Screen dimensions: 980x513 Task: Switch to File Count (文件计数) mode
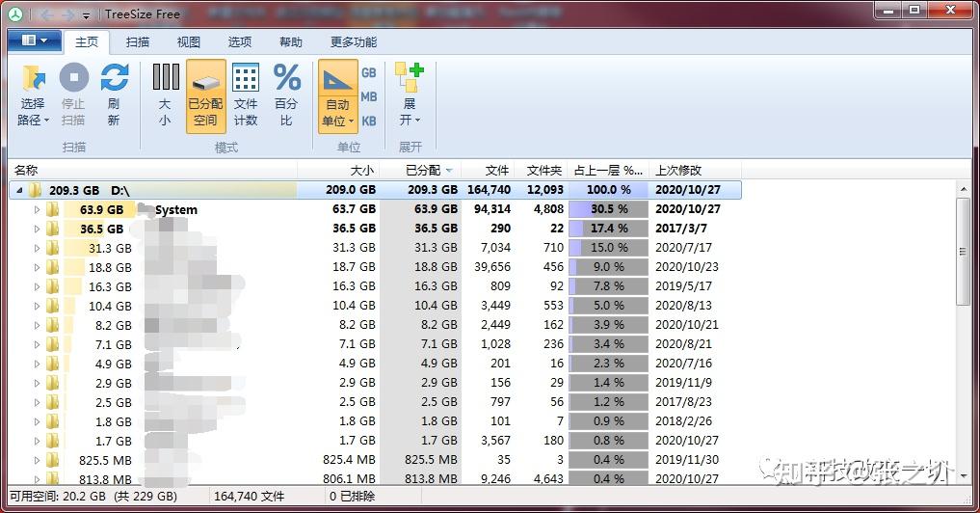point(246,95)
